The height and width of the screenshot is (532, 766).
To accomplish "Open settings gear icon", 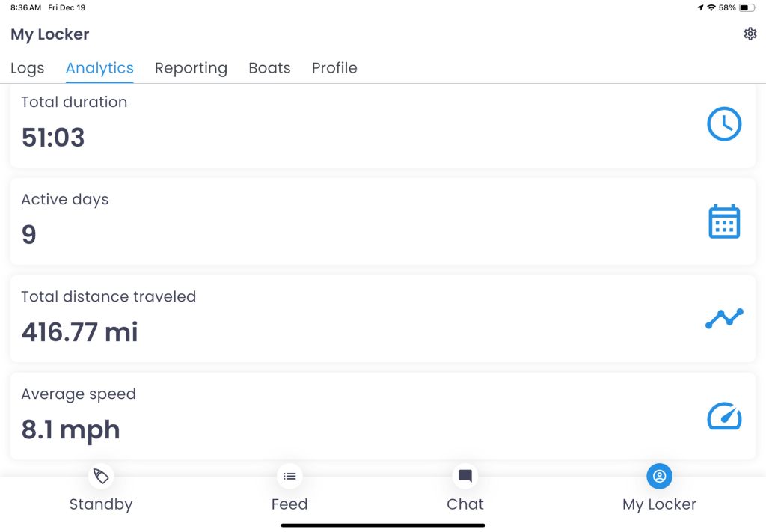I will point(750,34).
